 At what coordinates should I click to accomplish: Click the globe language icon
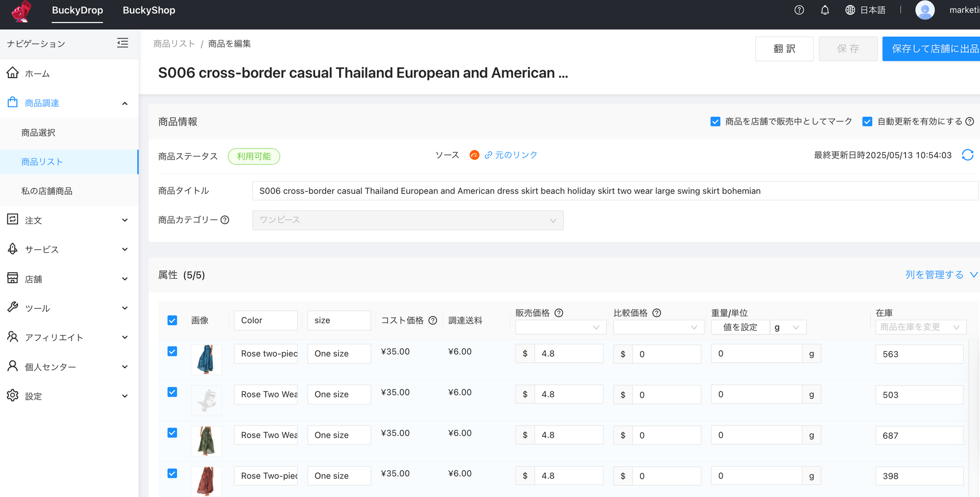pos(850,10)
